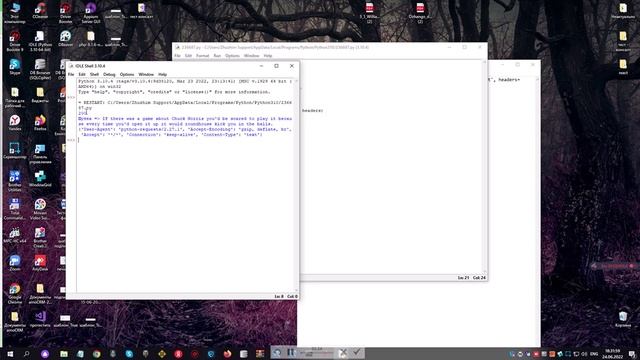The width and height of the screenshot is (640, 360).
Task: Open Options menu in the editor window
Action: click(x=232, y=56)
